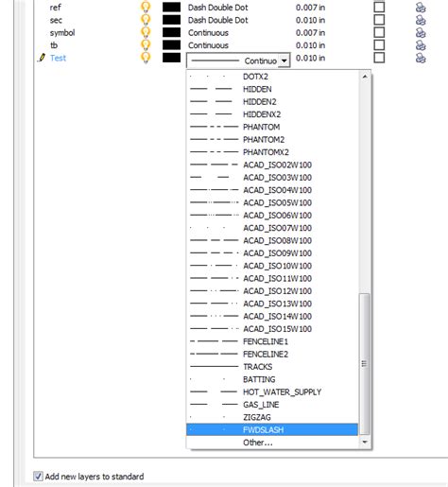Check the checkbox in the ref row
The image size is (448, 487).
(x=379, y=7)
